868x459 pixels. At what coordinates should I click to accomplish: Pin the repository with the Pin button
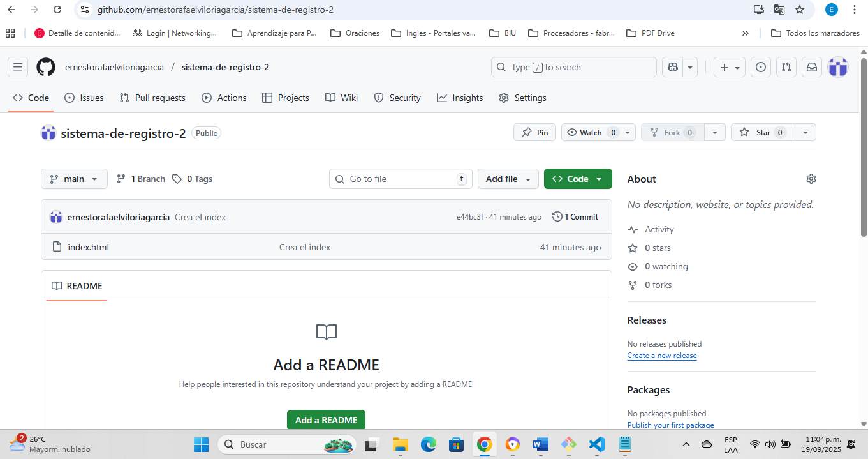click(x=534, y=132)
